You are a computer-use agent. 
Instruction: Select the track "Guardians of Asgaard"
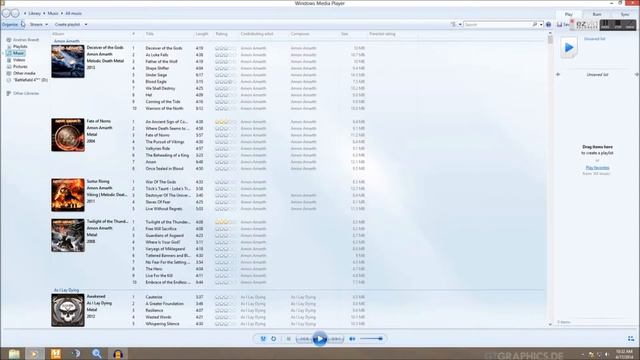(x=164, y=236)
